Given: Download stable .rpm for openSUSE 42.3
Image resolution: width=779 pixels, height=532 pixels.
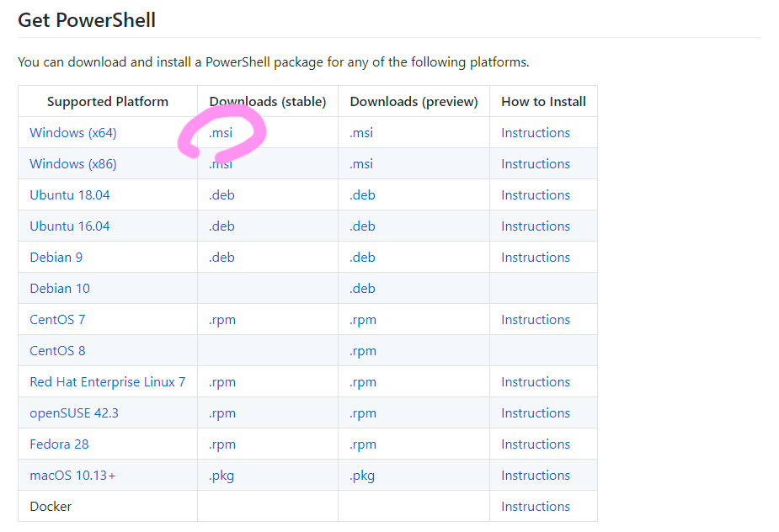Looking at the screenshot, I should [222, 414].
